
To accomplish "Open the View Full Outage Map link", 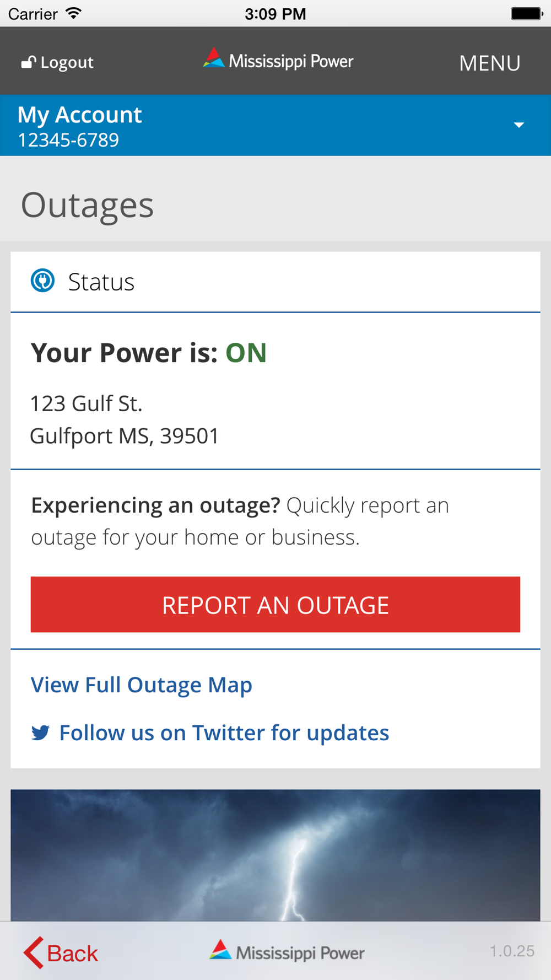I will 142,685.
